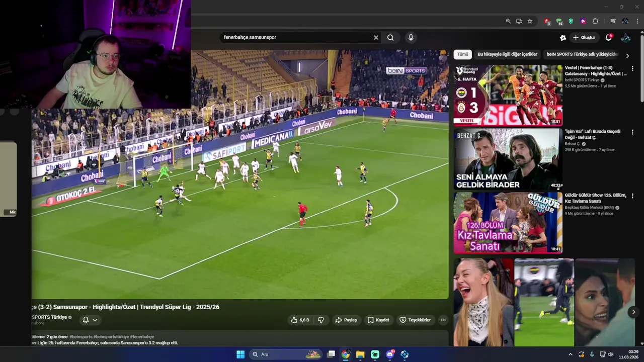Open volume control in the system tray

(x=611, y=354)
